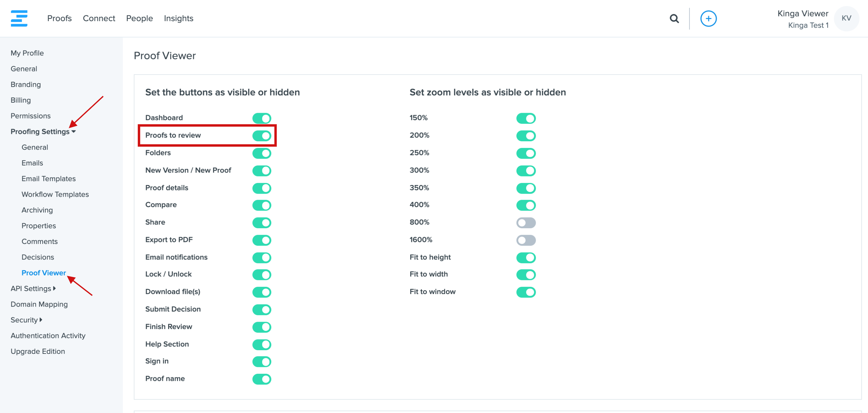The width and height of the screenshot is (868, 413).
Task: Collapse the Proofing Settings section
Action: 43,131
